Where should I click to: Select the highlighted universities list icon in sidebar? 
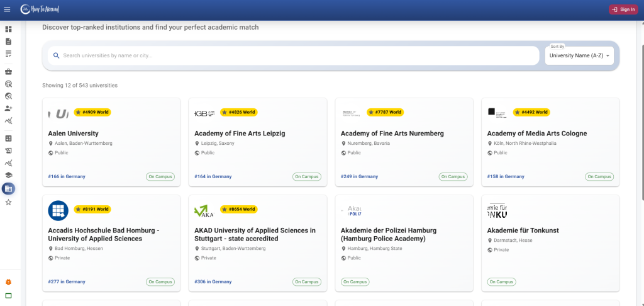tap(8, 189)
